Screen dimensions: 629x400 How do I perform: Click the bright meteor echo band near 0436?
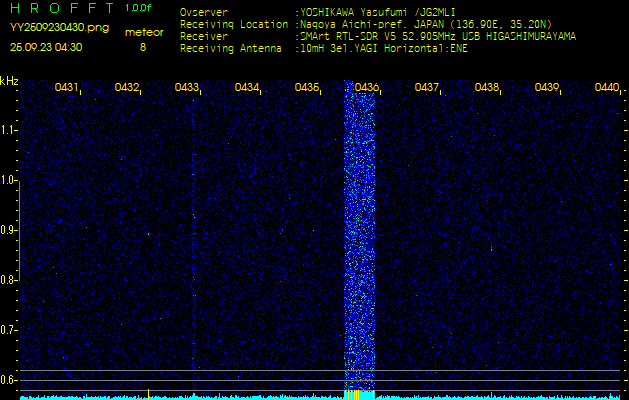pyautogui.click(x=359, y=237)
